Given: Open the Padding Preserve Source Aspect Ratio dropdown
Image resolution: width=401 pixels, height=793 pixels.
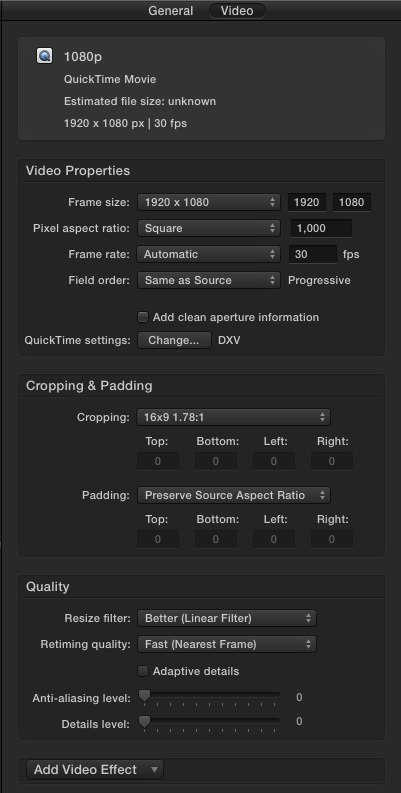Looking at the screenshot, I should [234, 495].
